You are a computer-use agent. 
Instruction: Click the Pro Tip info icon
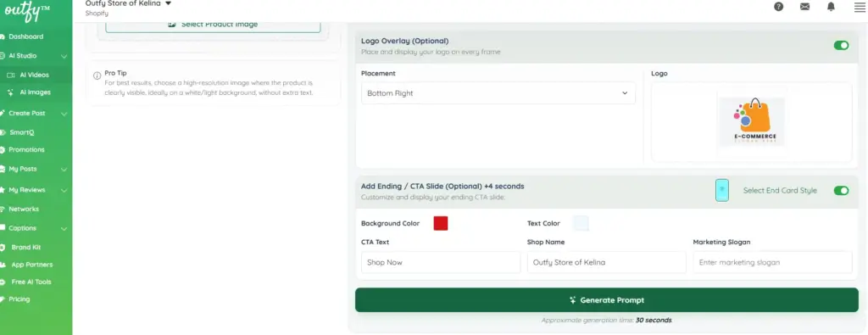point(97,75)
